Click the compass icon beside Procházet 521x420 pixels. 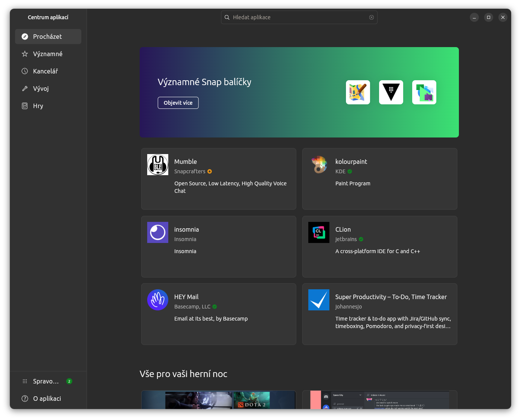tap(25, 37)
